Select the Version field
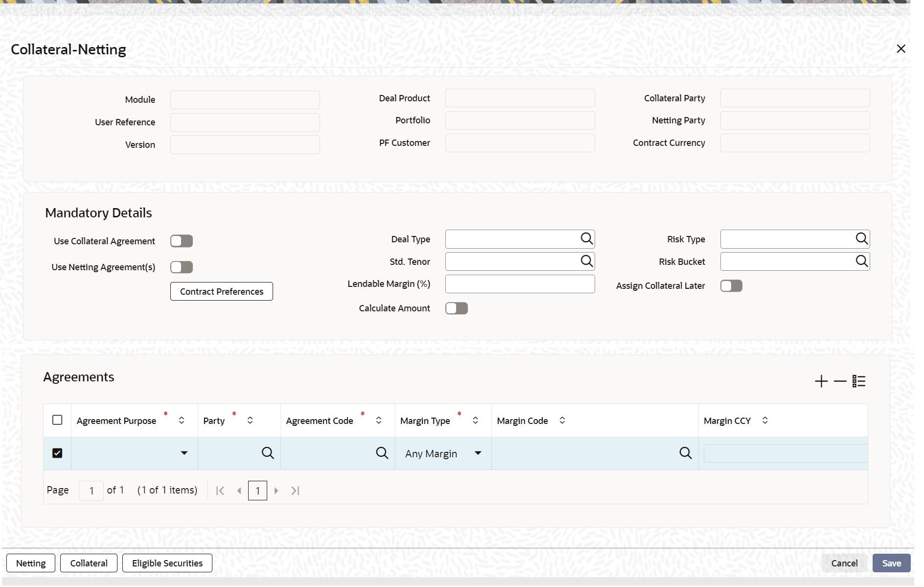 245,145
